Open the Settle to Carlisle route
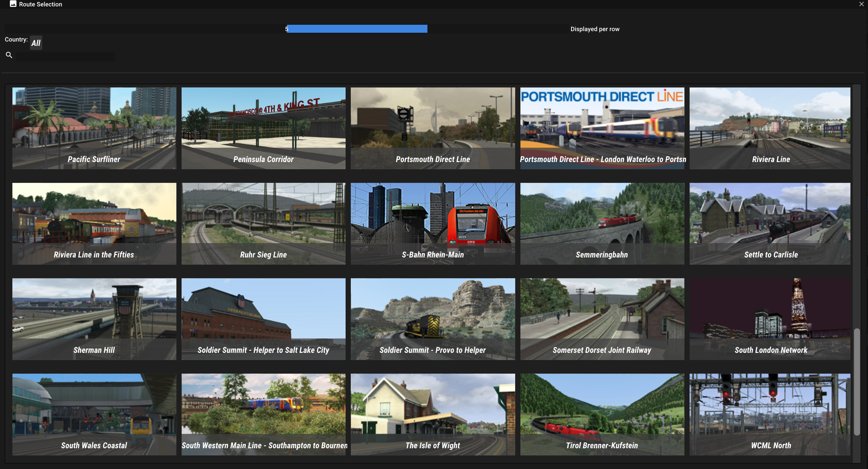 tap(770, 223)
